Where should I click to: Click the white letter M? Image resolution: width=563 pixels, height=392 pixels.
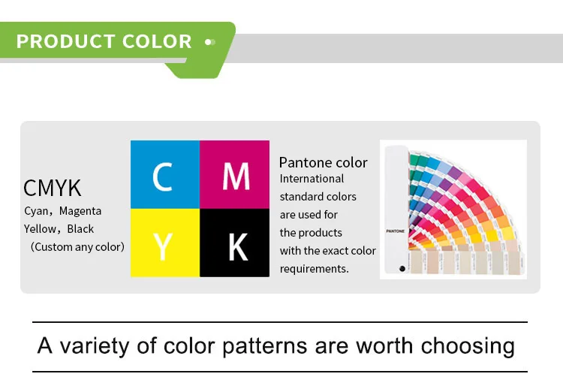[x=236, y=177]
